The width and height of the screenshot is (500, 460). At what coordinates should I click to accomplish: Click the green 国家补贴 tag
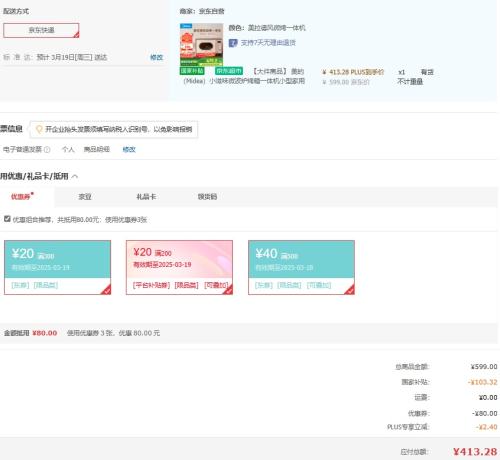coord(192,71)
